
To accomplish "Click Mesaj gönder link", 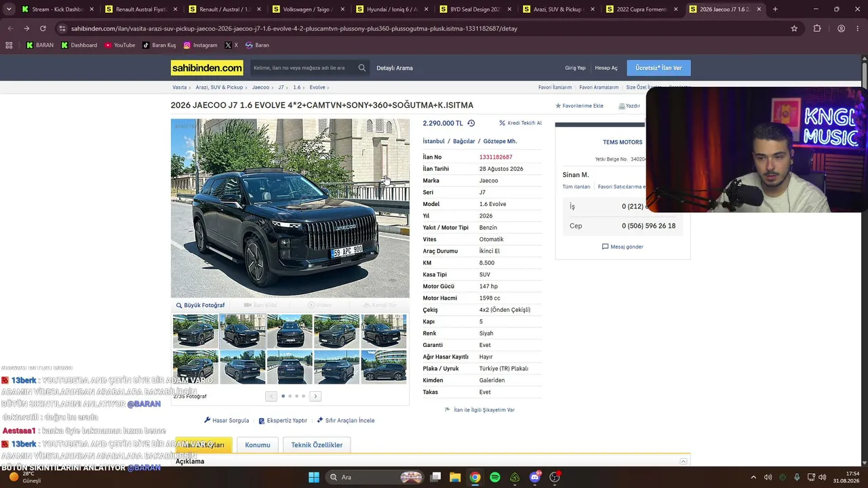I will point(623,247).
